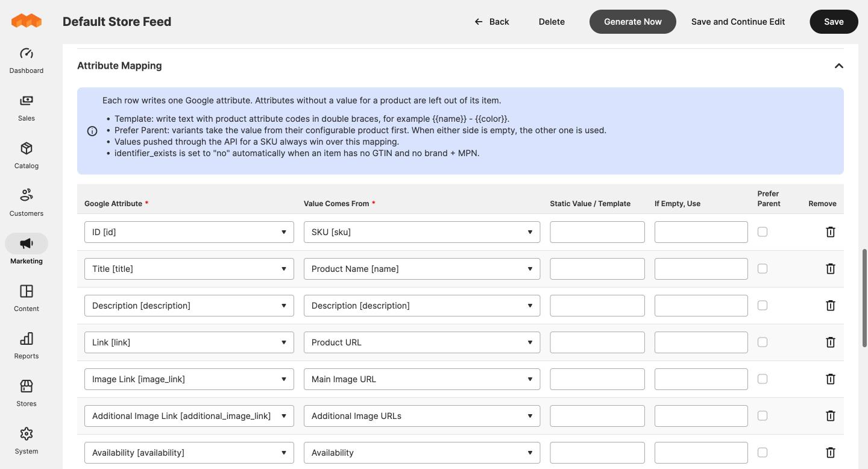The height and width of the screenshot is (469, 868).
Task: Open the Customers menu icon
Action: tap(27, 195)
